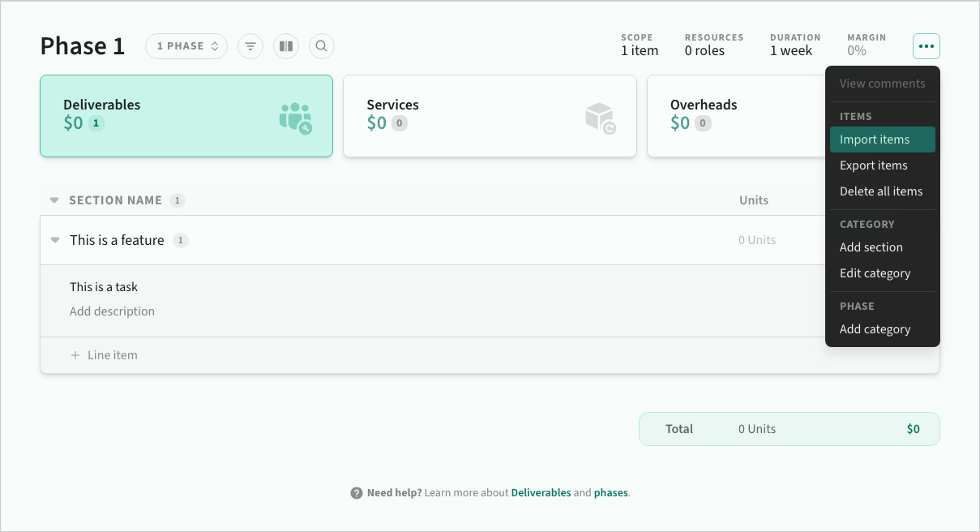Screen dimensions: 980x532
Task: Click the filter icon beside phase selector
Action: (250, 46)
